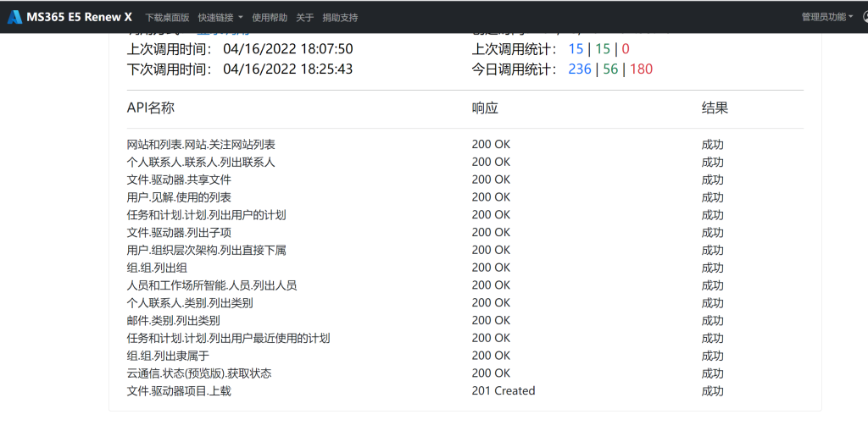Select row 组.组.列出组

point(465,268)
